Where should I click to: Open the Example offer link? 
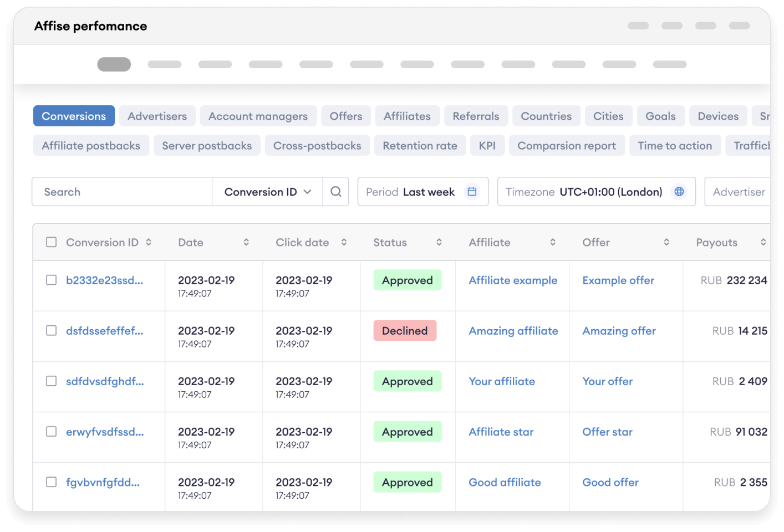click(x=618, y=280)
